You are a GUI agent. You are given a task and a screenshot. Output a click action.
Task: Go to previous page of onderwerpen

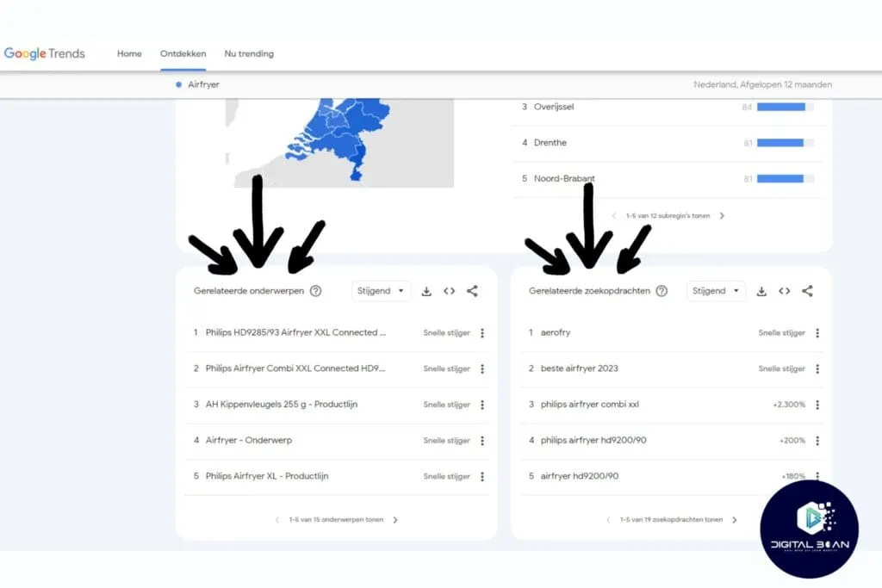pyautogui.click(x=276, y=520)
